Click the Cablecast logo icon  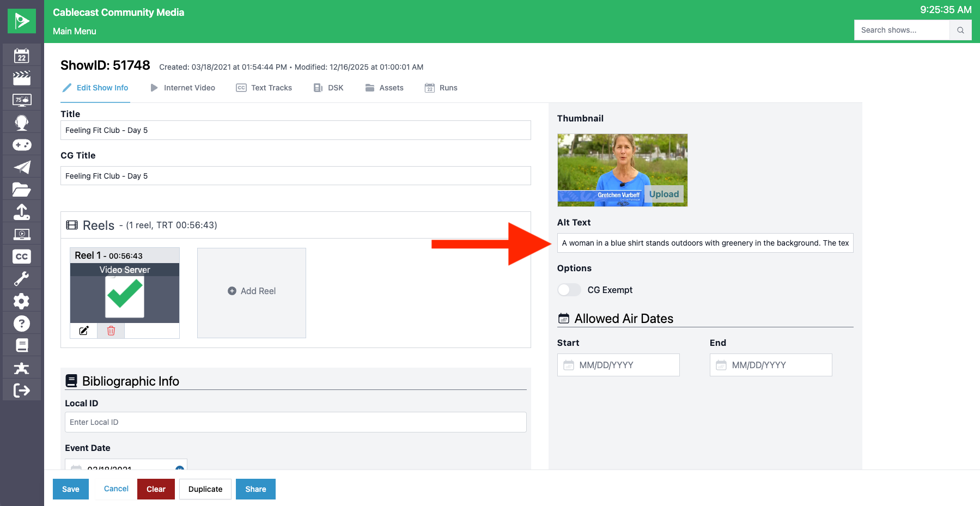[22, 21]
